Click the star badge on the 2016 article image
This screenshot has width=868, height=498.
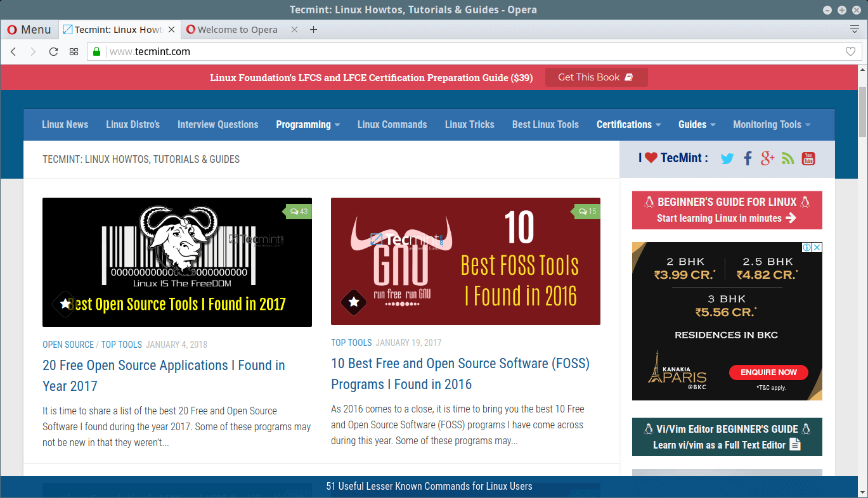pyautogui.click(x=354, y=303)
